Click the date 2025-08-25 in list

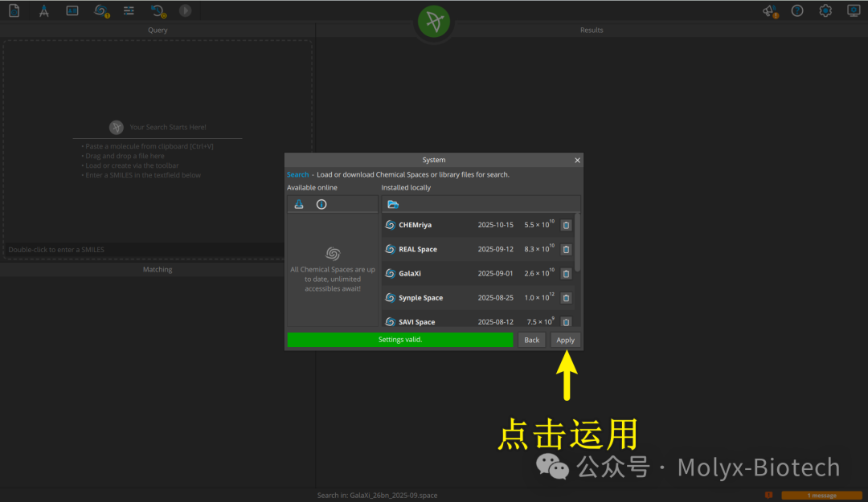(x=495, y=298)
